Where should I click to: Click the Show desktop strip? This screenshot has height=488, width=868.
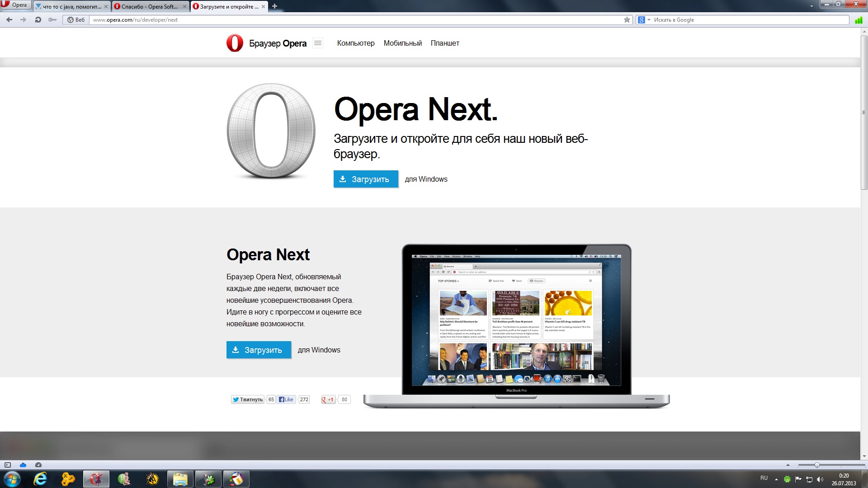tap(865, 479)
